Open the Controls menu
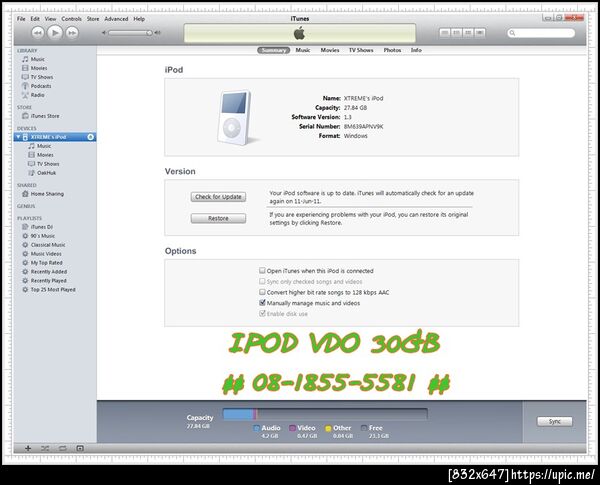 (x=72, y=19)
